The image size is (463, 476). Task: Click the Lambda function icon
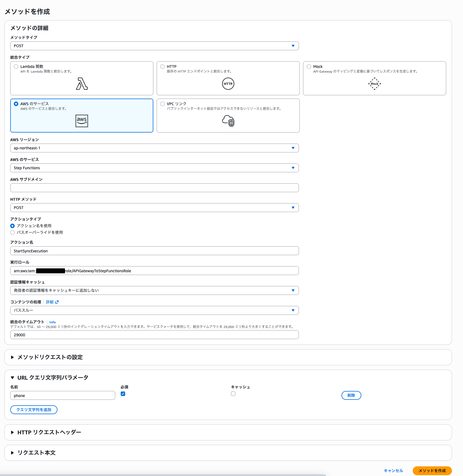82,84
